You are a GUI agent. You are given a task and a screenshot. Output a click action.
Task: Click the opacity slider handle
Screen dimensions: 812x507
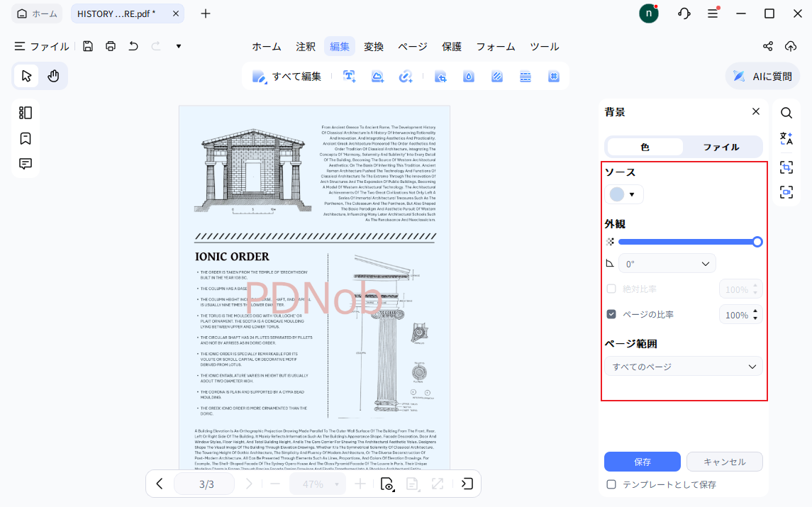coord(757,242)
